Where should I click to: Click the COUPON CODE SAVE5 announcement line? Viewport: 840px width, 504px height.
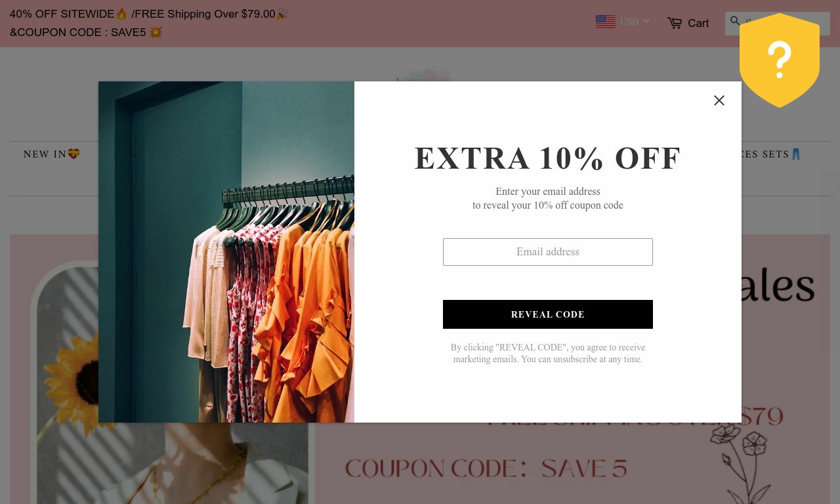point(86,32)
